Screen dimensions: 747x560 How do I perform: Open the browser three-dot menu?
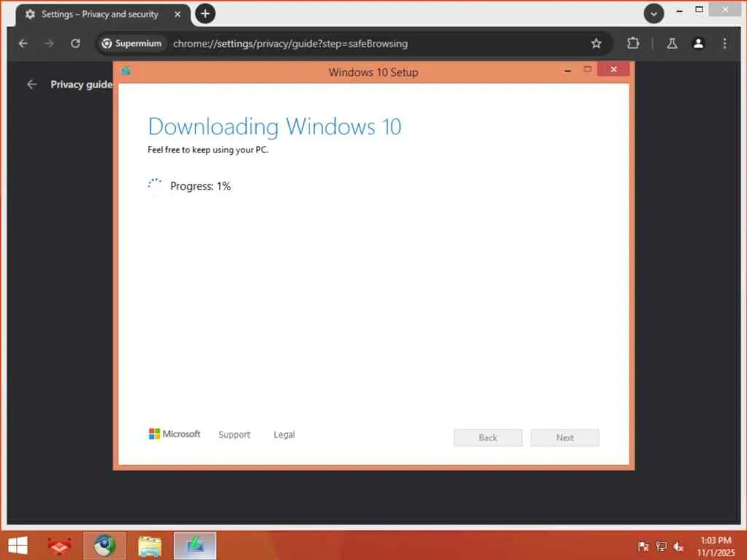(724, 43)
